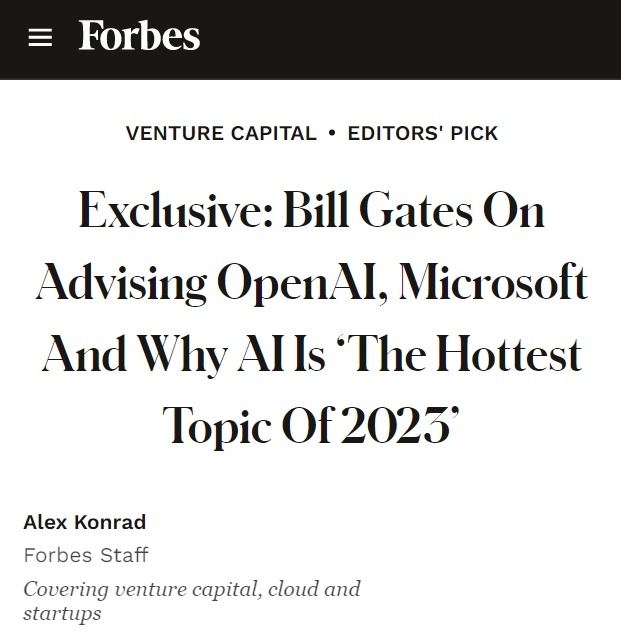621x636 pixels.
Task: Click the bullet separator between categories
Action: coord(332,133)
